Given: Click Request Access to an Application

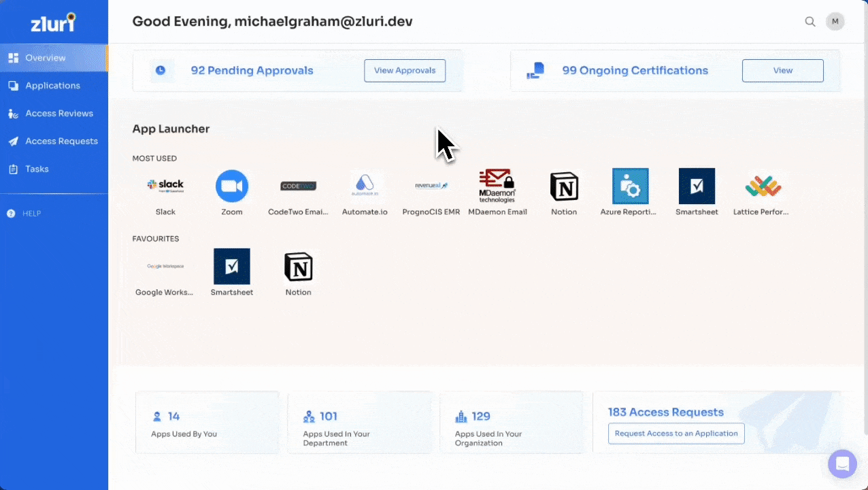Looking at the screenshot, I should point(676,434).
